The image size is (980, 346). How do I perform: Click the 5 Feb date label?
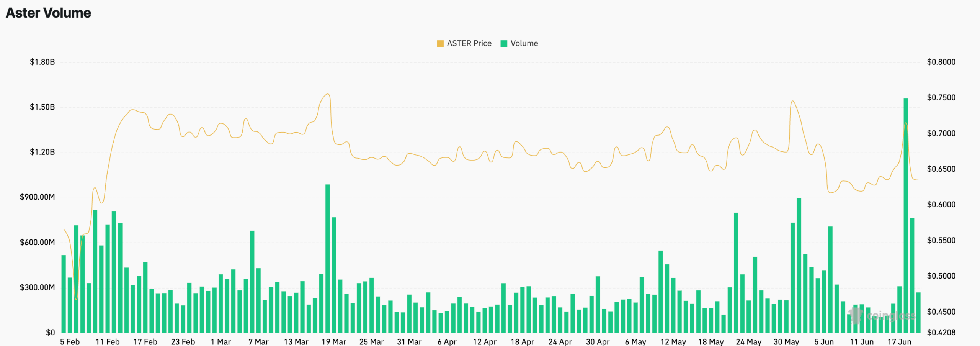coord(70,342)
